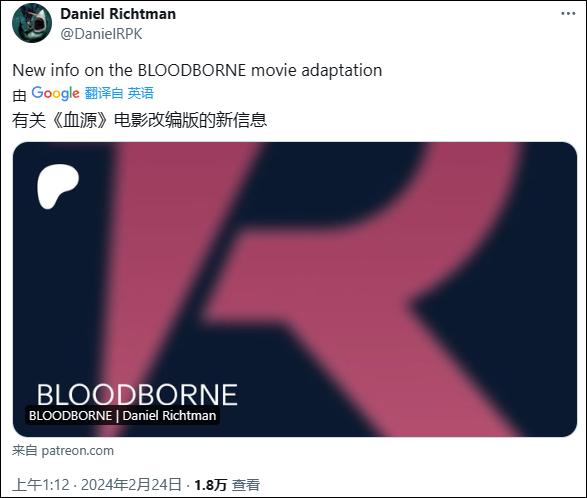Click the 英语 language word
Screen dimensions: 587x498
(x=140, y=93)
